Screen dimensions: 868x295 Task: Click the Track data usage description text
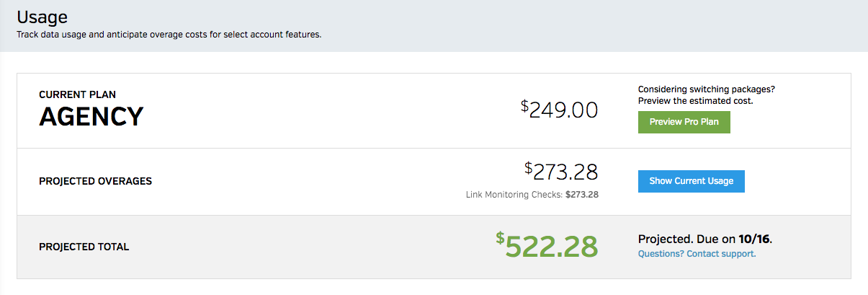169,34
